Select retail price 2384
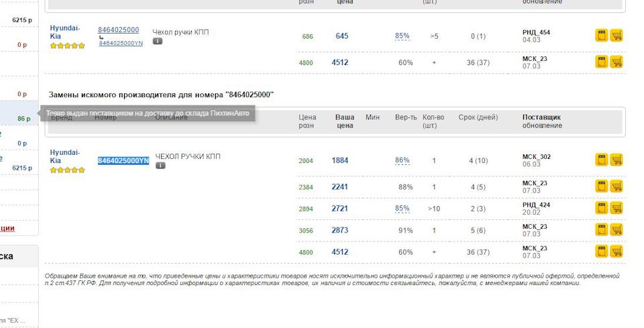 (x=306, y=187)
